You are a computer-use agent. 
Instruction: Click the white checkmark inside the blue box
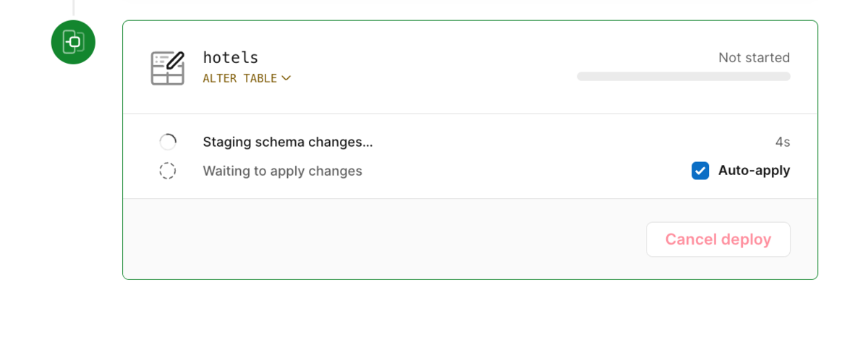699,171
